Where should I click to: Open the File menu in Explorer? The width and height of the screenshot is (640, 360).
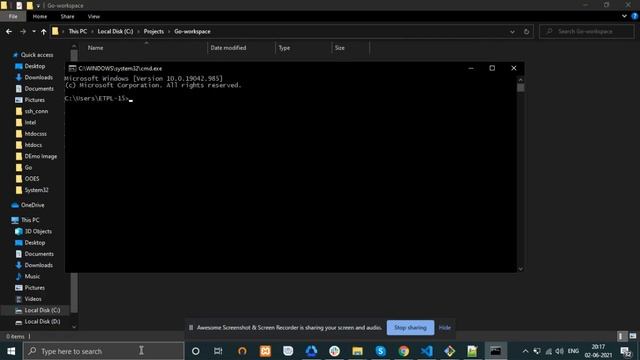point(13,16)
